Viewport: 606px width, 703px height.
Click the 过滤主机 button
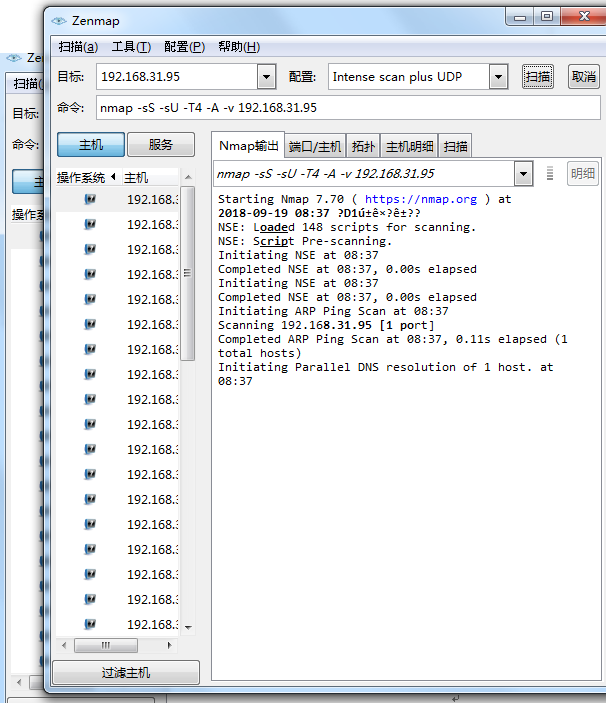126,673
